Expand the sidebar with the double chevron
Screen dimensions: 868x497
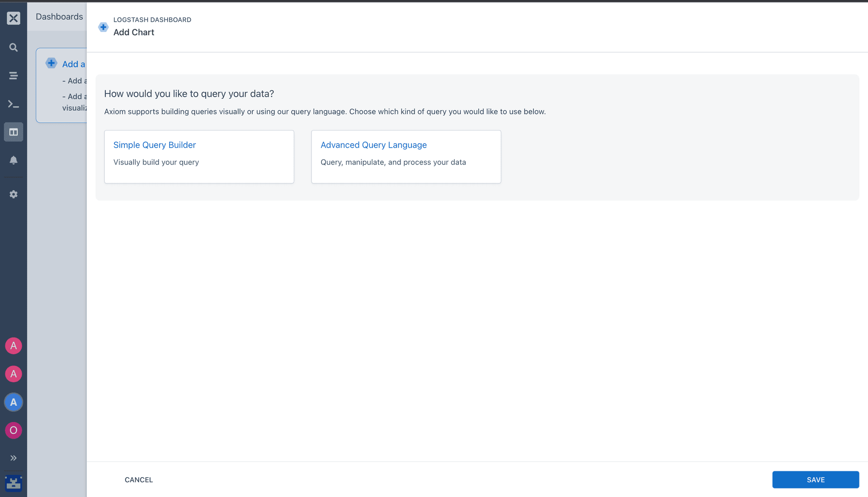point(13,458)
